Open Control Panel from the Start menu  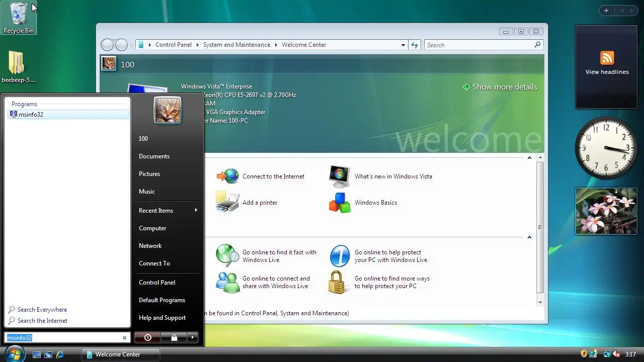(x=157, y=282)
